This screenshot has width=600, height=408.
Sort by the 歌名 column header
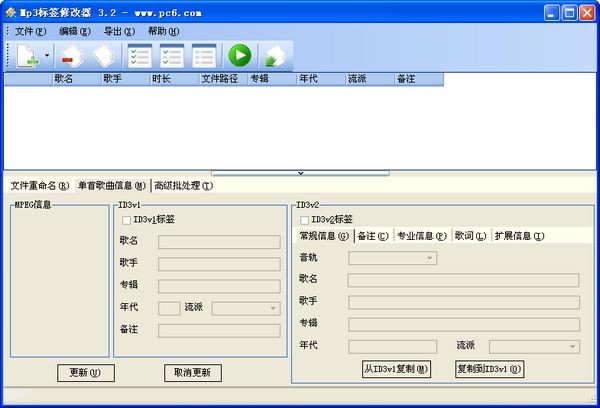(77, 79)
